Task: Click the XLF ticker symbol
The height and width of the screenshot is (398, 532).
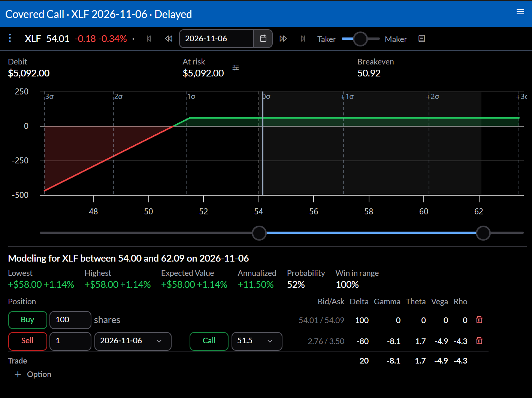Action: coord(33,39)
